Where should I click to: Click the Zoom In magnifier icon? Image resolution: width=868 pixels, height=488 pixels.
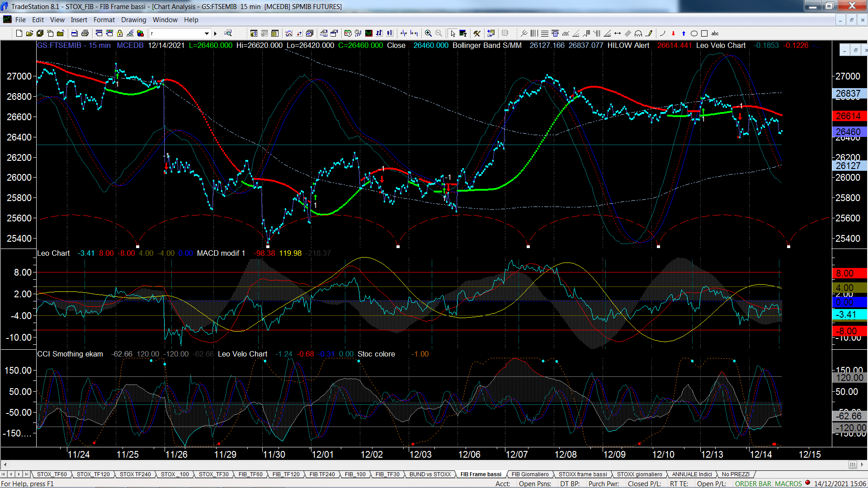point(428,33)
